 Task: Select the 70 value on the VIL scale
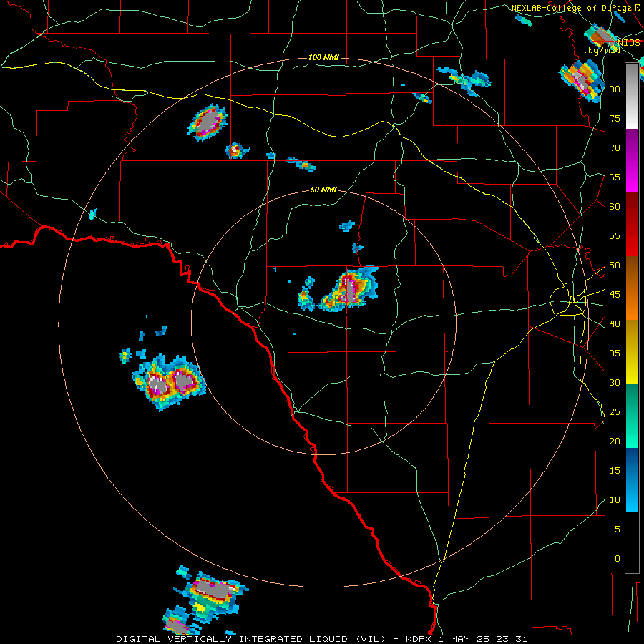[615, 148]
